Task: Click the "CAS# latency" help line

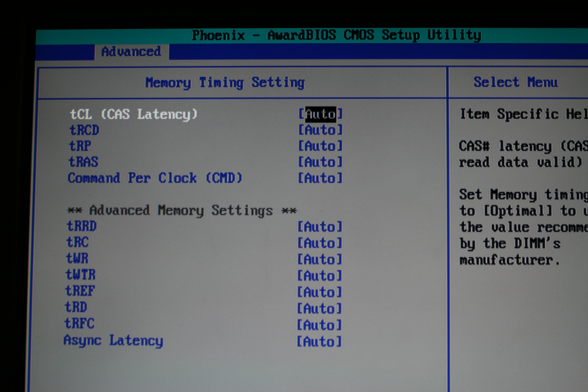Action: point(523,146)
